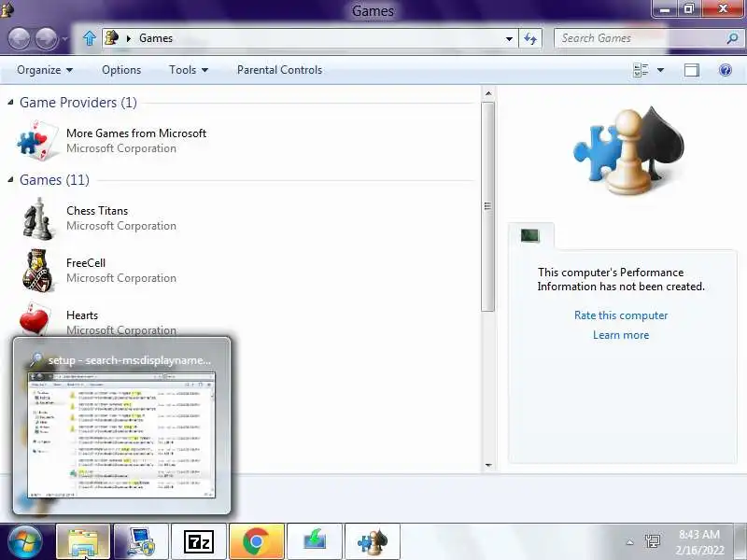Click the More Games from Microsoft label
This screenshot has width=747, height=560.
(136, 133)
